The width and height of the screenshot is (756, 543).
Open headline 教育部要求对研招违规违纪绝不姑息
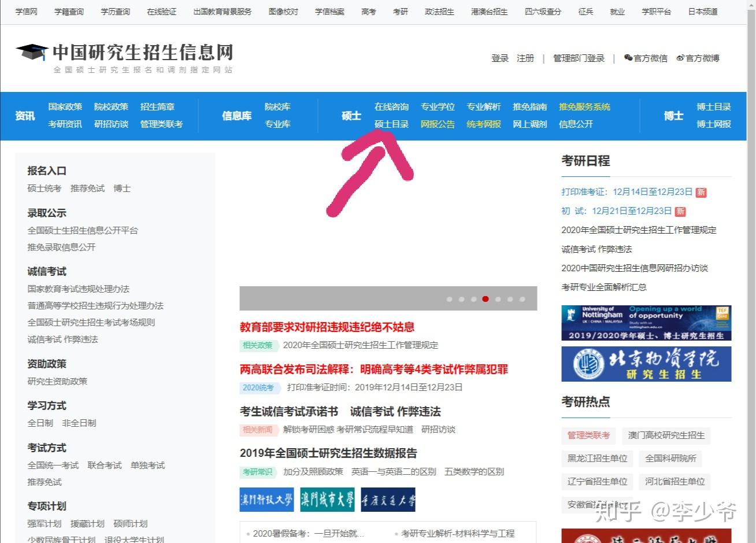pyautogui.click(x=327, y=327)
